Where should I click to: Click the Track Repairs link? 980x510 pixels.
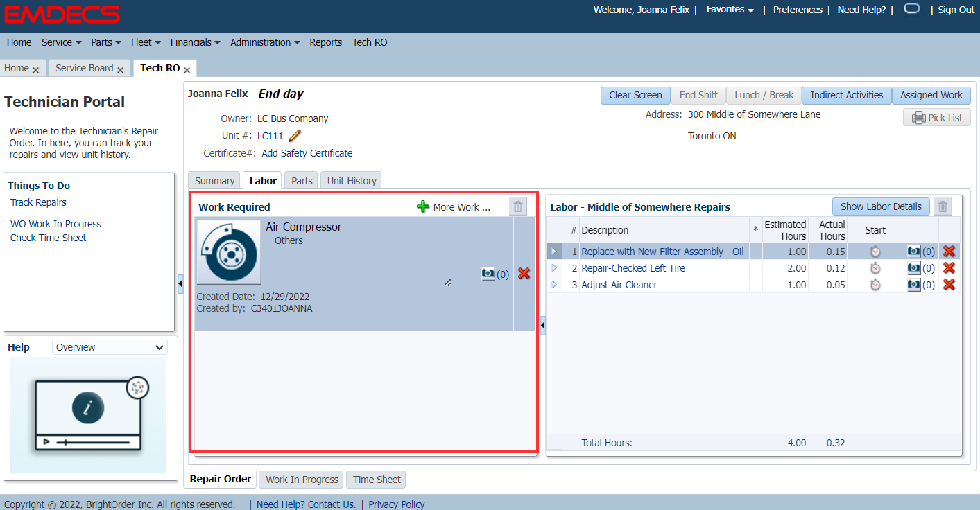pyautogui.click(x=38, y=202)
